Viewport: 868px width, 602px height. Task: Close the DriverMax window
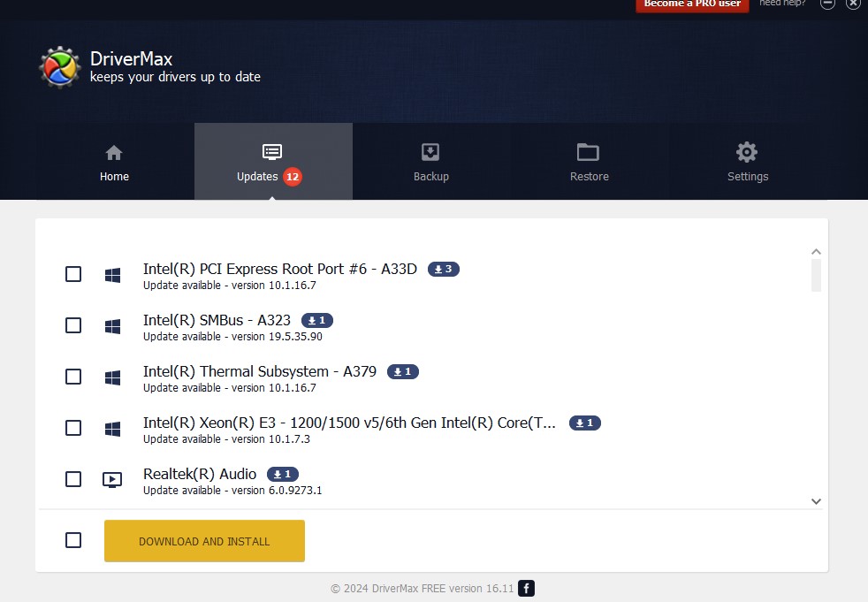pyautogui.click(x=853, y=4)
